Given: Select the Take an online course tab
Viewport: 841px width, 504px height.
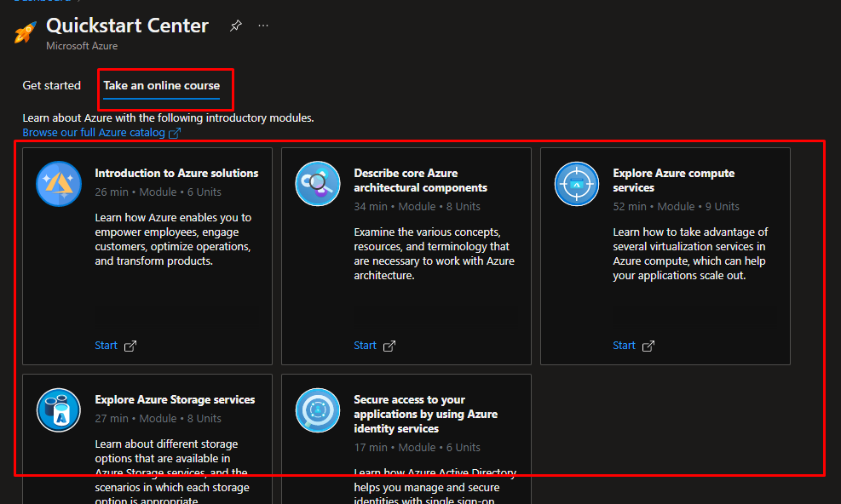Looking at the screenshot, I should [162, 86].
